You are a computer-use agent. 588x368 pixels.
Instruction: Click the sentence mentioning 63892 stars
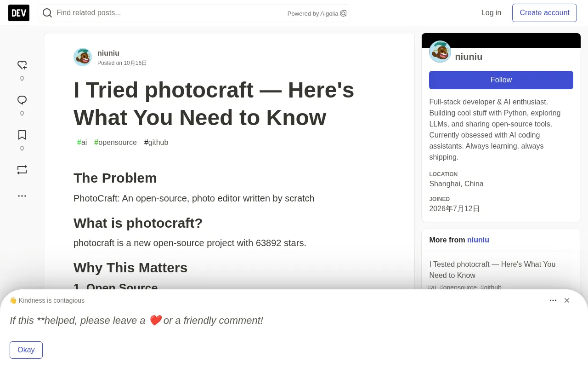pyautogui.click(x=190, y=243)
